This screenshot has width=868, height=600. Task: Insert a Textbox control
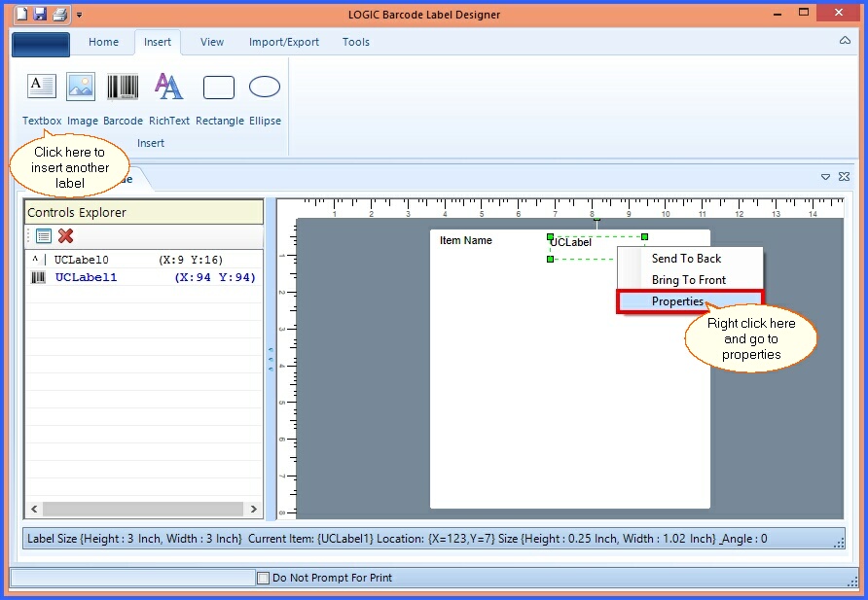(42, 99)
